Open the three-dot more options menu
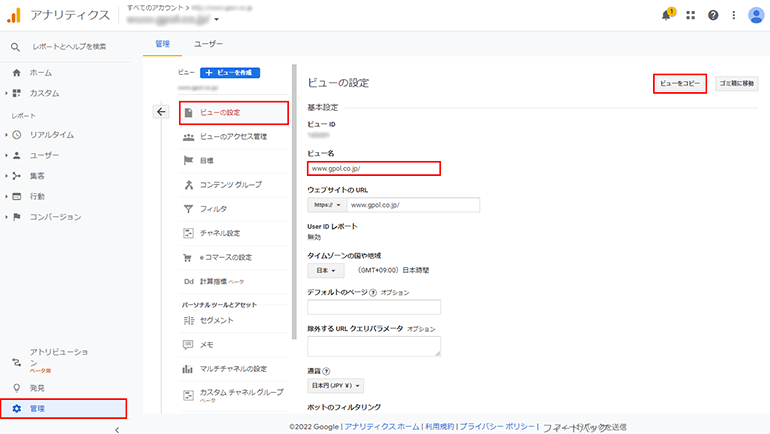Screen dimensions: 770x434 (734, 15)
